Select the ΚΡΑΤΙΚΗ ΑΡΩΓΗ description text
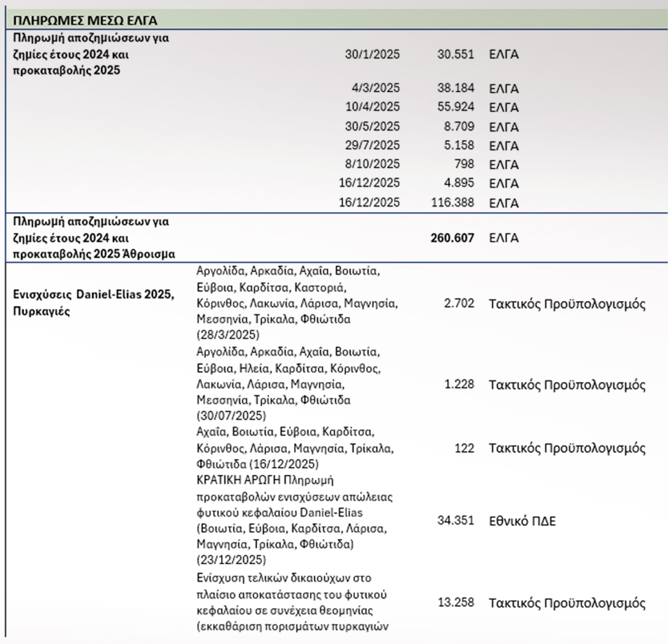 tap(294, 520)
